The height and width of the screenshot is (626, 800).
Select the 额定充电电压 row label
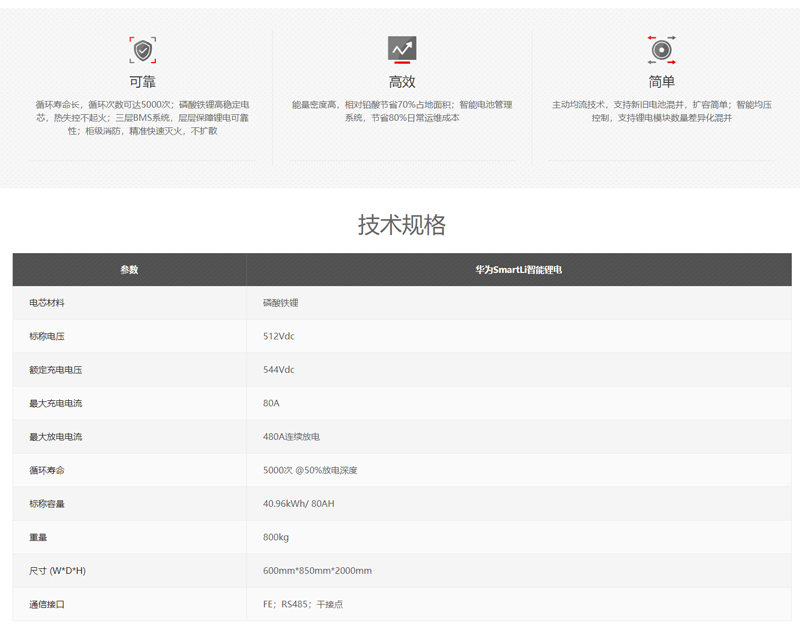coord(56,370)
